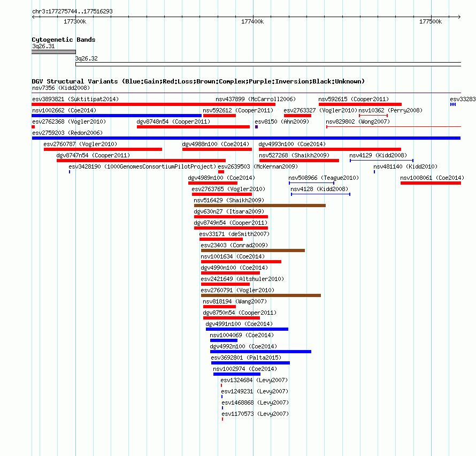Viewport: 476px width, 456px height.
Task: Open the nsv10362 (Perry2008) variant
Action: 390,110
